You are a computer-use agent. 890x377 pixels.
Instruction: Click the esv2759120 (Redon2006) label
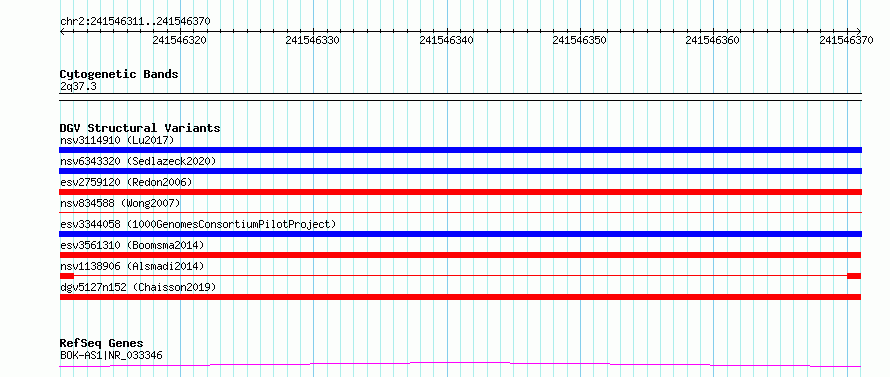click(x=126, y=182)
